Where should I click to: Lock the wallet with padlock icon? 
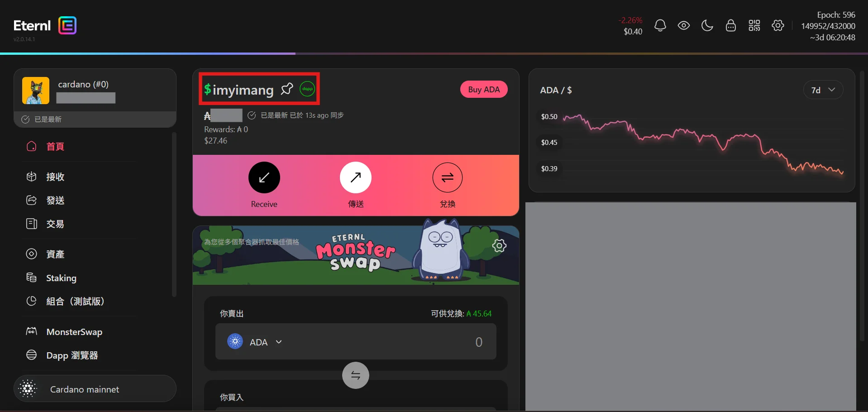point(731,26)
